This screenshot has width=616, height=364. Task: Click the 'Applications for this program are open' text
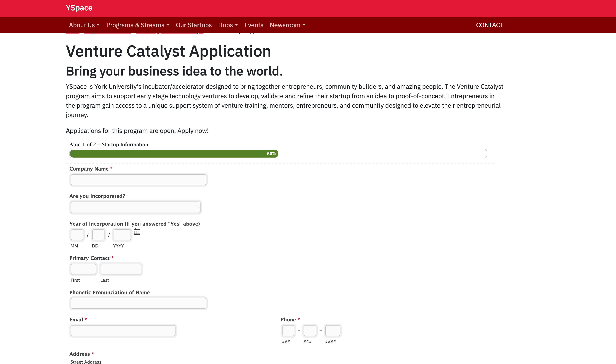click(x=137, y=131)
